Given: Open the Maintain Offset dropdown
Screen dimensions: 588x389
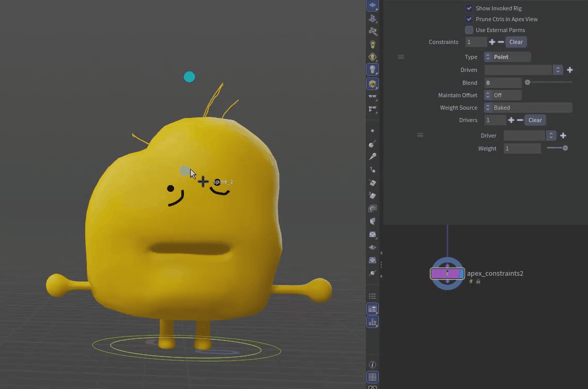Looking at the screenshot, I should (x=503, y=95).
